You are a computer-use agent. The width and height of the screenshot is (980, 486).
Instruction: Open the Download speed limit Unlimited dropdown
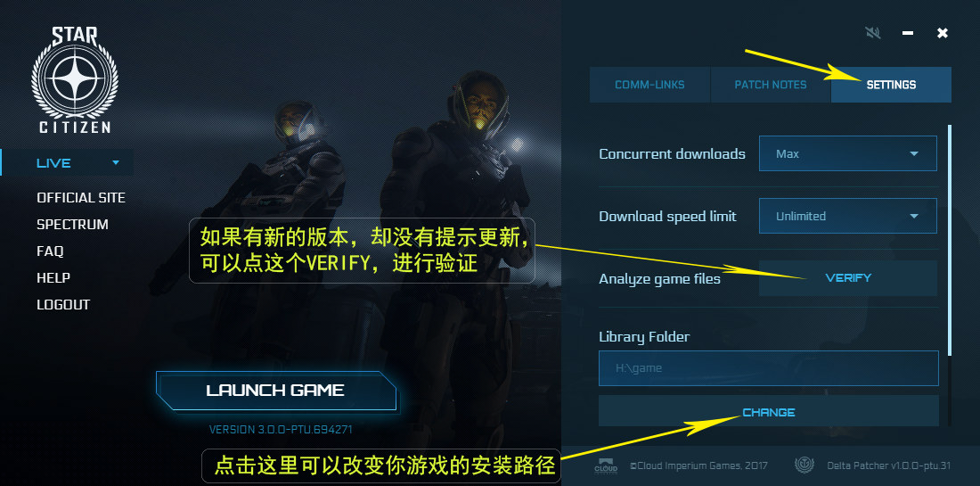847,216
